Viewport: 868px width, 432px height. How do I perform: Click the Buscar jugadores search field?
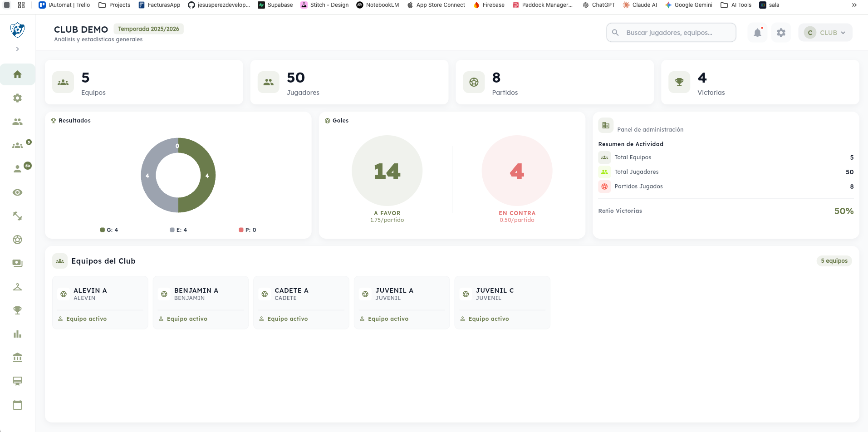point(671,33)
